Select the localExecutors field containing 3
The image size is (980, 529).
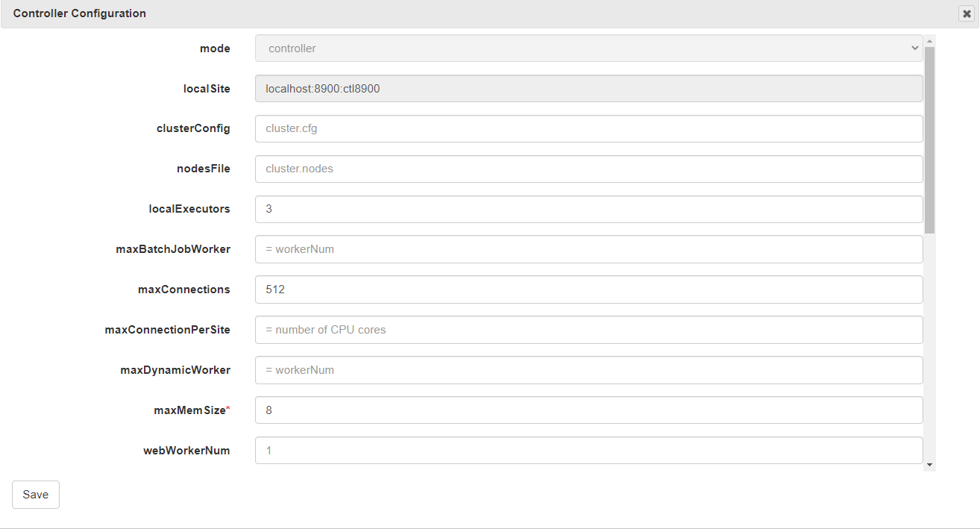tap(588, 210)
